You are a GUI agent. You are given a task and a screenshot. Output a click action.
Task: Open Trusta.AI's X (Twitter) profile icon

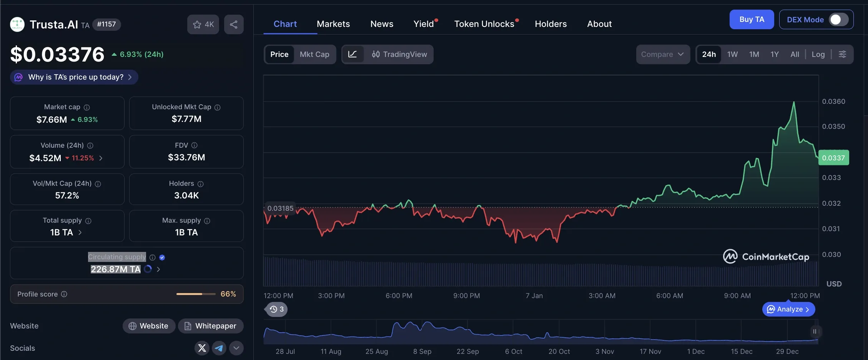click(202, 348)
